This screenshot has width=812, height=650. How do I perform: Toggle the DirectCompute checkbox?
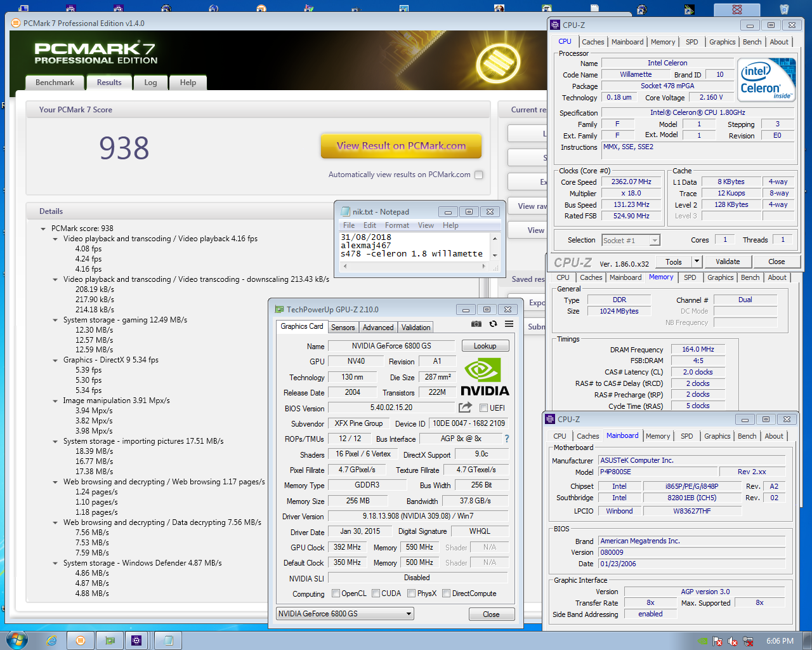coord(447,594)
